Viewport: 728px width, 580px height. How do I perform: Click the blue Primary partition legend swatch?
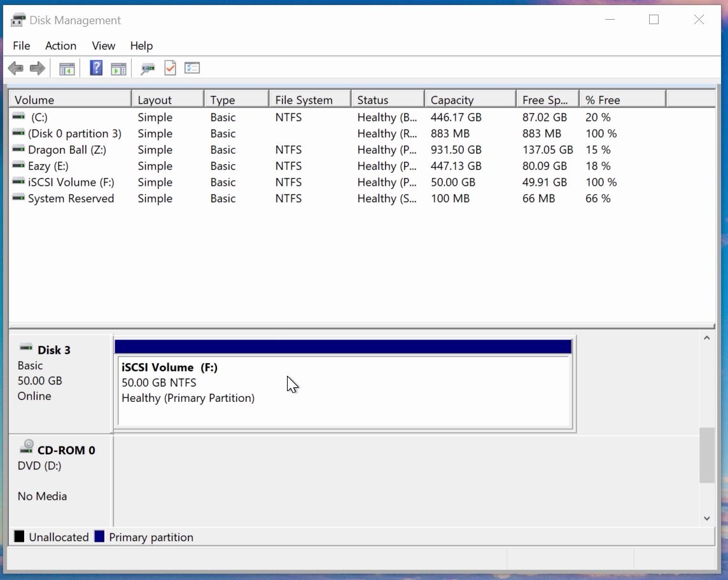[99, 537]
